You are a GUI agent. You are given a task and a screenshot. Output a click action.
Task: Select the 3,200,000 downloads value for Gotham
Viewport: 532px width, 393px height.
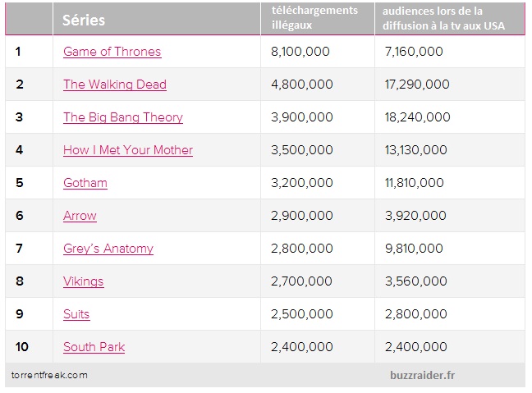point(300,183)
